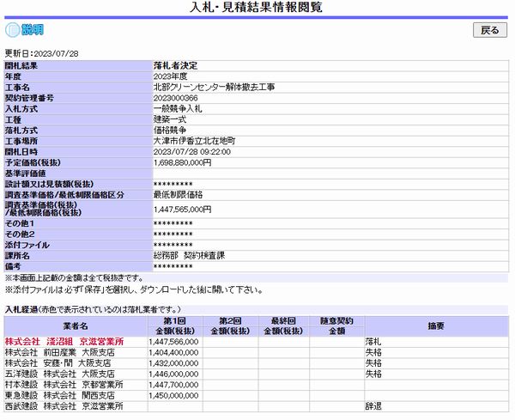Click the 失格 remark for 五洋建設

tap(373, 374)
